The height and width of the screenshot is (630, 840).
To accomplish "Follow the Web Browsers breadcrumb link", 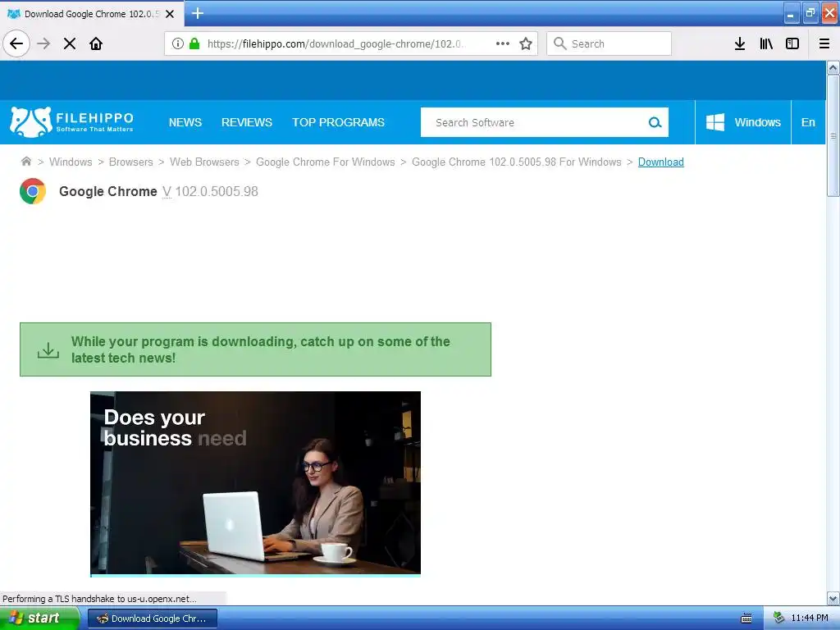I will point(204,162).
